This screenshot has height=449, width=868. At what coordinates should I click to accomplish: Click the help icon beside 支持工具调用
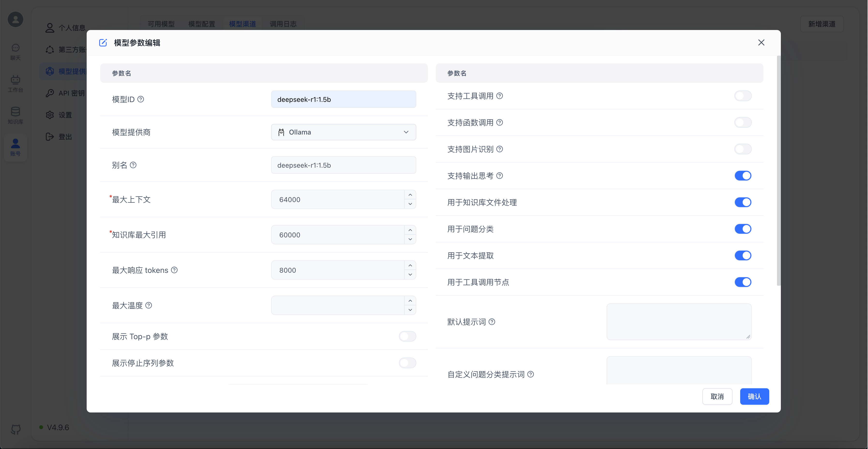(500, 96)
